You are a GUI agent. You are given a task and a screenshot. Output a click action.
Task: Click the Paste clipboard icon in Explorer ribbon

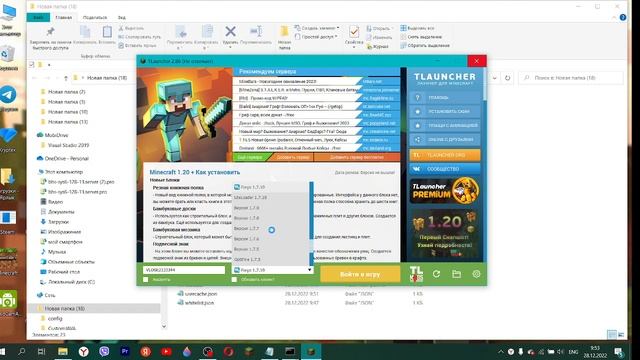click(107, 32)
